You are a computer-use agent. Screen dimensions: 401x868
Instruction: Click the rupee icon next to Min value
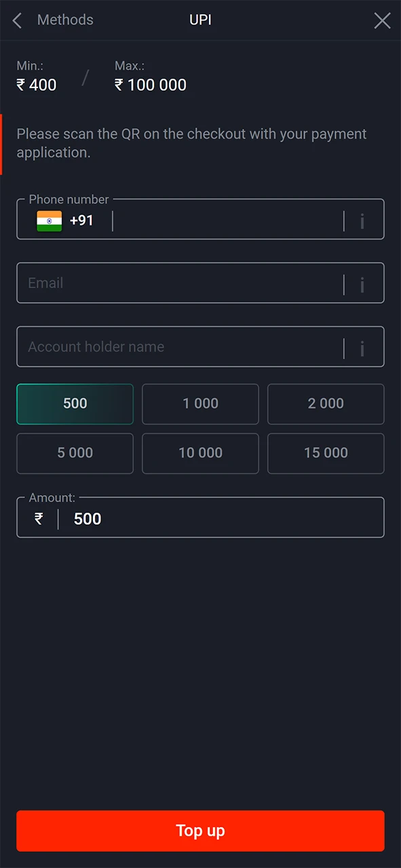click(x=18, y=85)
